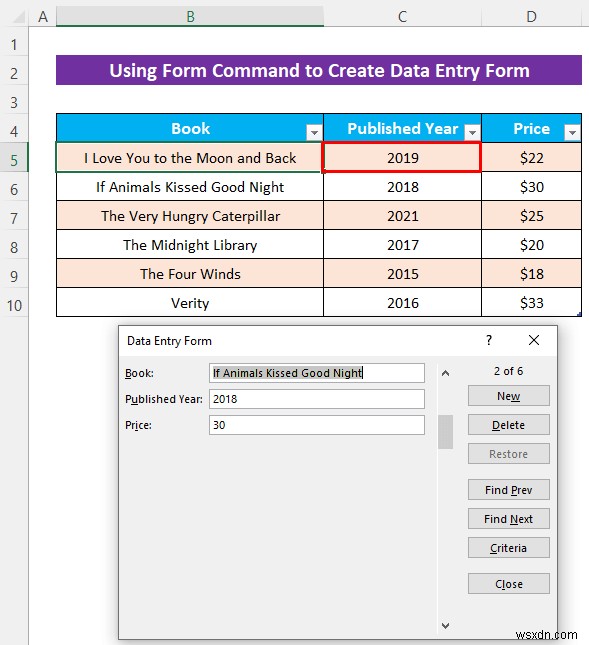Click the price cell $30
The image size is (589, 645).
tap(531, 187)
